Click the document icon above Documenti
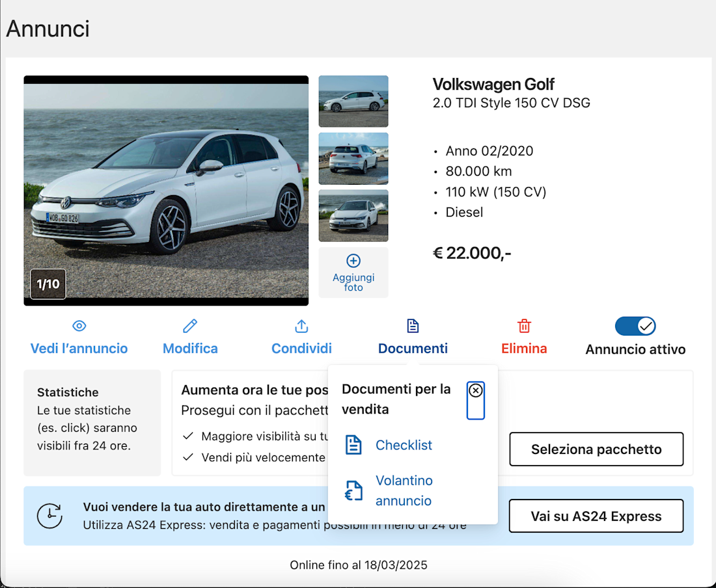Screen dimensions: 716x588 click(413, 326)
